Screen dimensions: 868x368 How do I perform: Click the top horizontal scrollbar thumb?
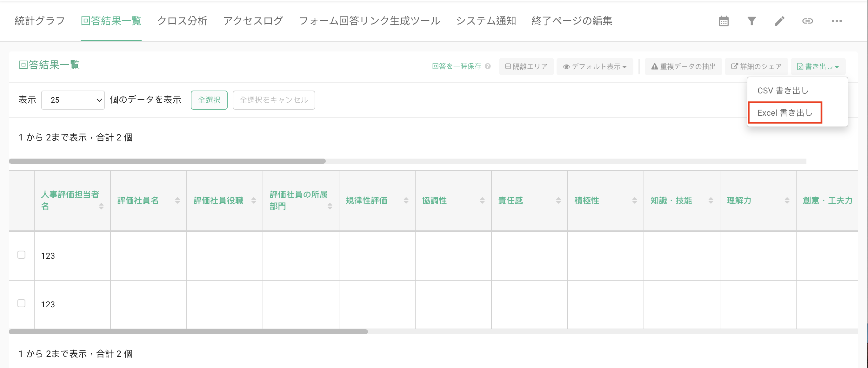[167, 161]
